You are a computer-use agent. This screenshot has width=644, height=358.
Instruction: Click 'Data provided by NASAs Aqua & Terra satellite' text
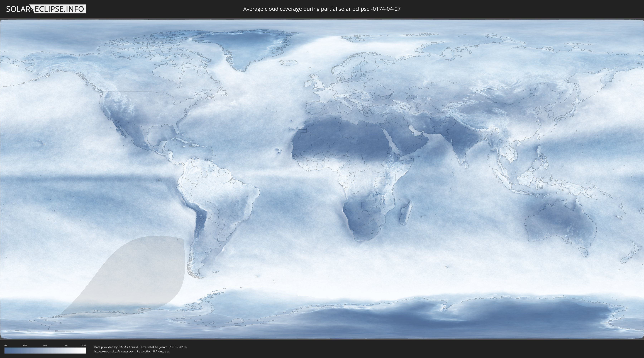tap(126, 347)
